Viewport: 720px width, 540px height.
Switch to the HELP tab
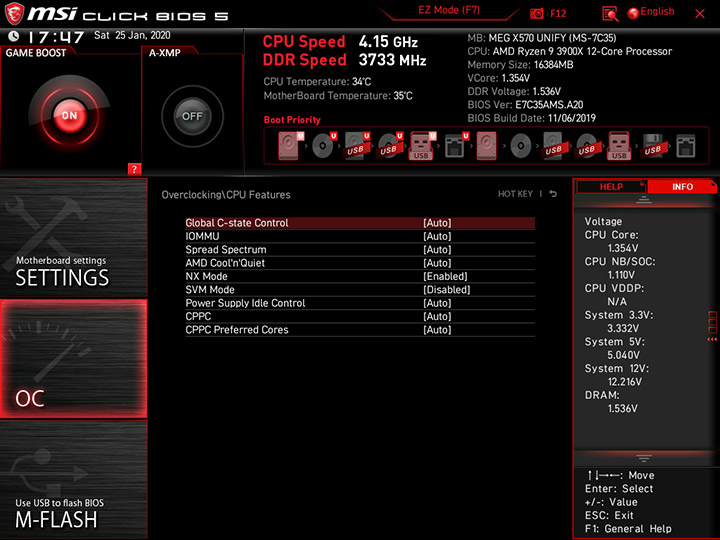click(x=611, y=186)
